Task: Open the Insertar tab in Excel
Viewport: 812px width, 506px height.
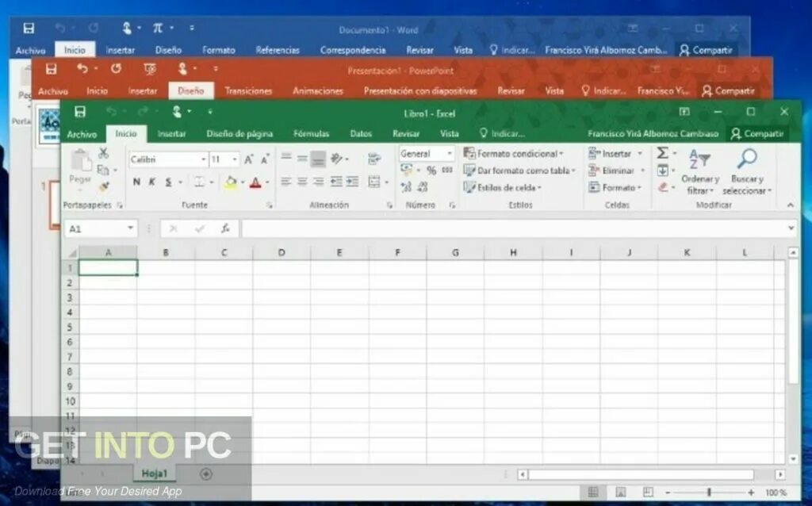Action: pyautogui.click(x=171, y=133)
